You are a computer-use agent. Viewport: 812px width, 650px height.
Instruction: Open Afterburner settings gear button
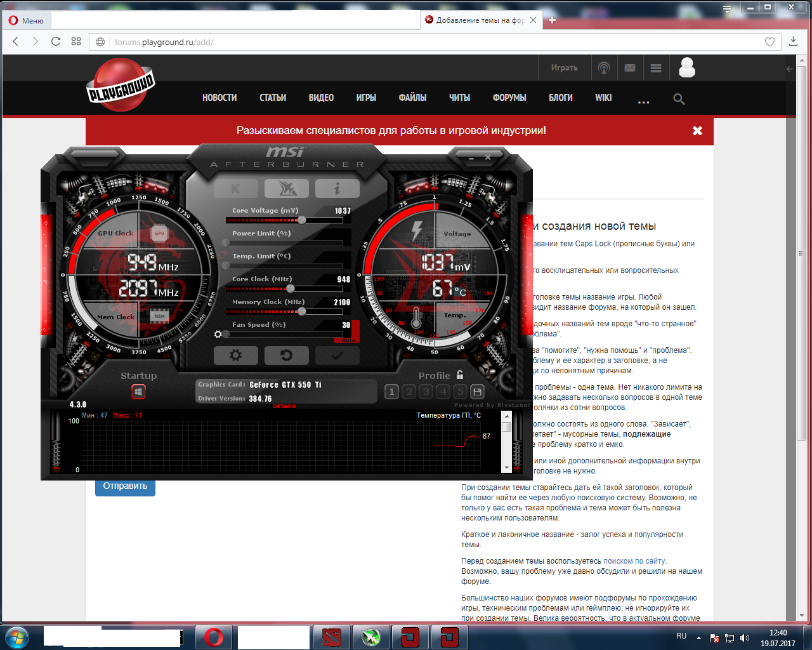tap(236, 355)
